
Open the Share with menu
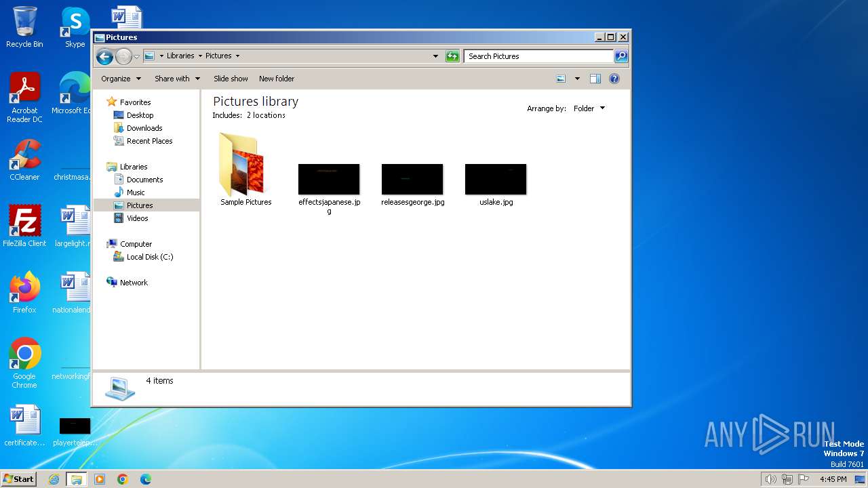pyautogui.click(x=177, y=79)
